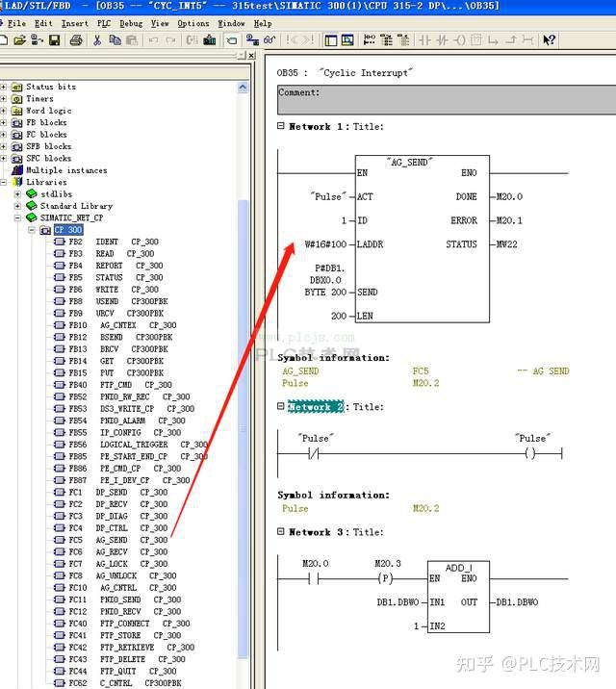The height and width of the screenshot is (689, 616).
Task: Click the Download to PLC icon
Action: click(x=210, y=40)
